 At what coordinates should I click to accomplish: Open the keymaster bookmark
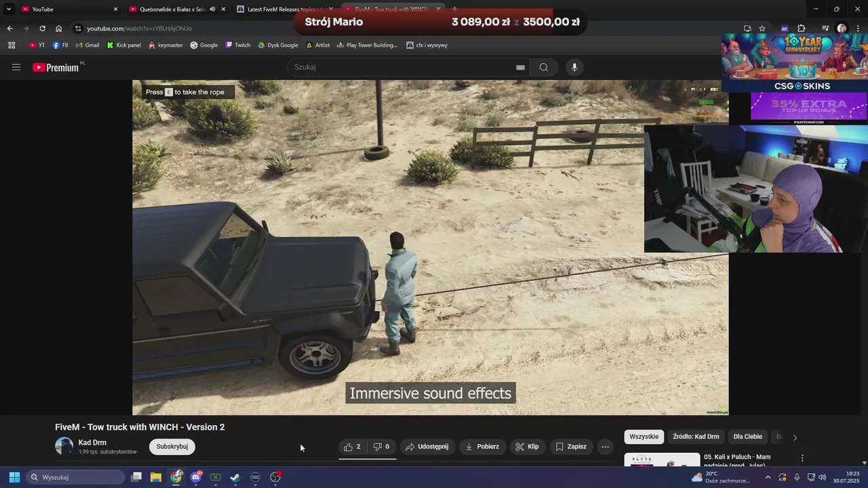tap(165, 45)
